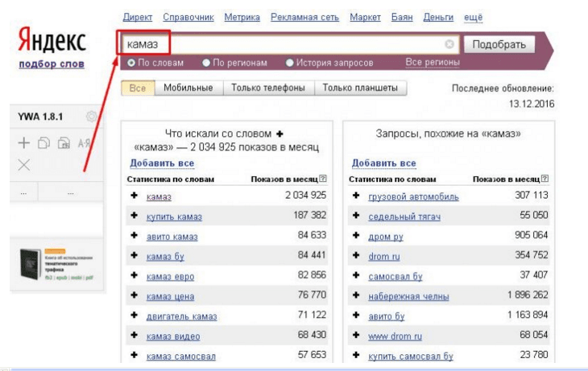
Task: Add «двигатель камаз» with its plus icon
Action: point(135,315)
